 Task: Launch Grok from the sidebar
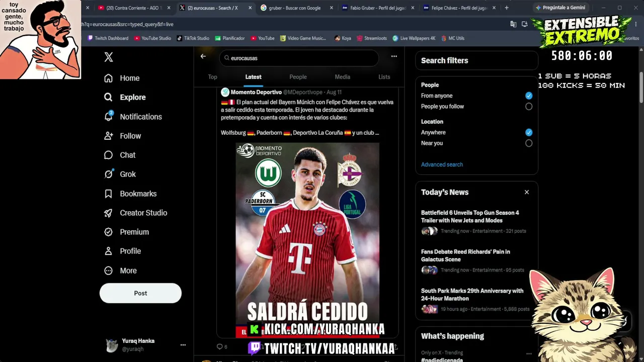[x=120, y=174]
